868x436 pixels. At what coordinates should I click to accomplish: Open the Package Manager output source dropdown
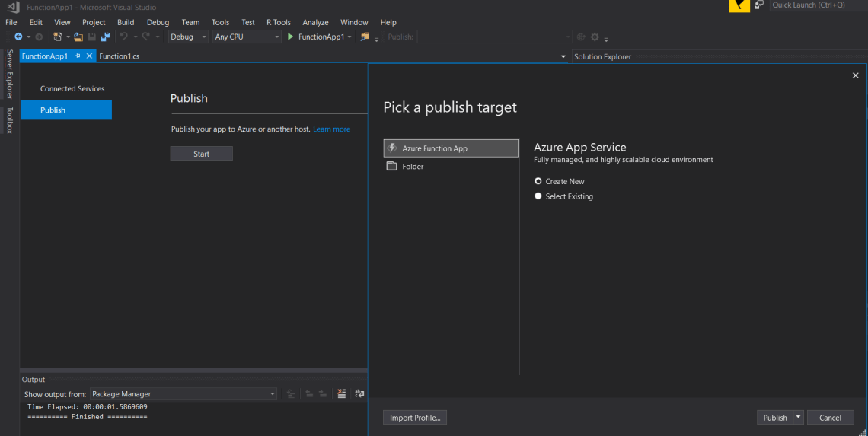tap(183, 394)
